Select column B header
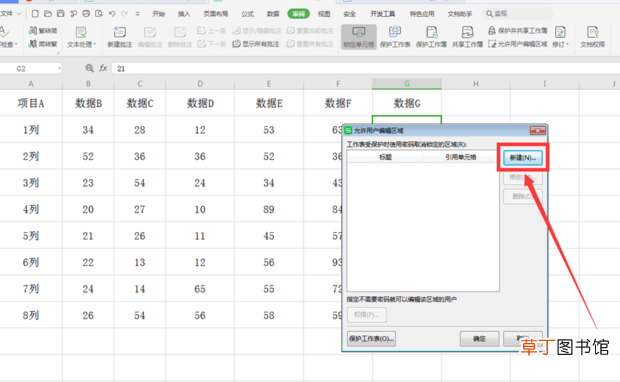This screenshot has height=382, width=620. pyautogui.click(x=88, y=84)
